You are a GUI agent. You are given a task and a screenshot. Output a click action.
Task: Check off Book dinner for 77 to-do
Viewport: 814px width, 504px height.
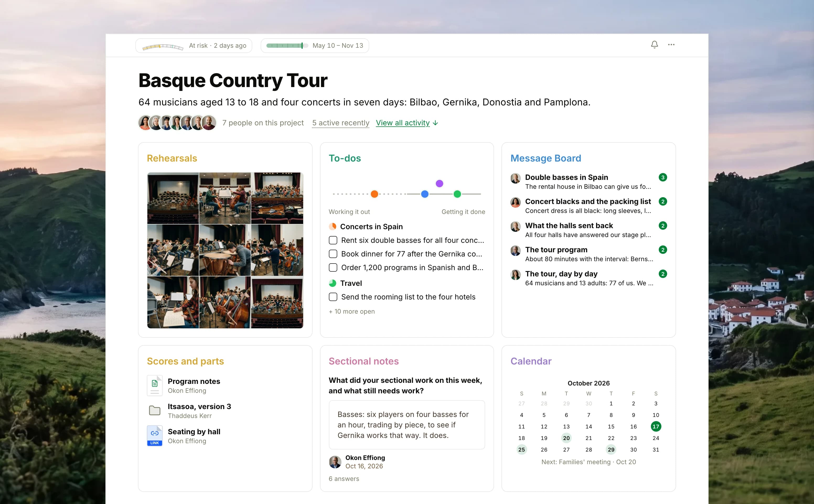pyautogui.click(x=333, y=254)
